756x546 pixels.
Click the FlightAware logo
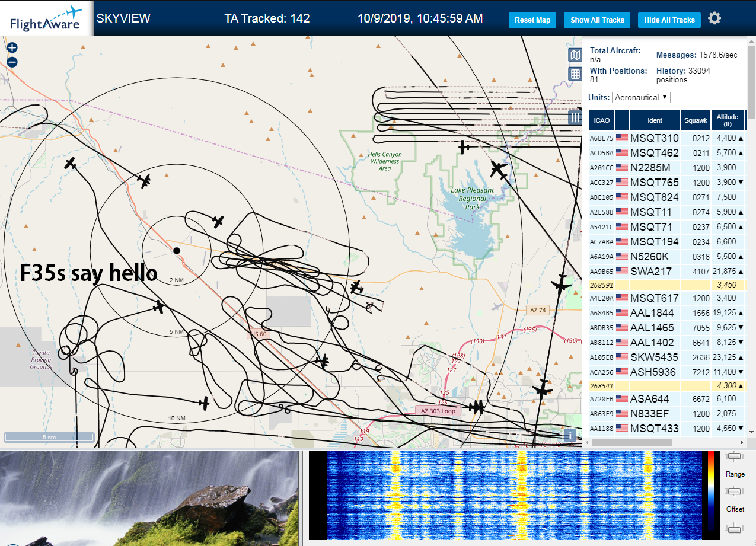click(46, 18)
